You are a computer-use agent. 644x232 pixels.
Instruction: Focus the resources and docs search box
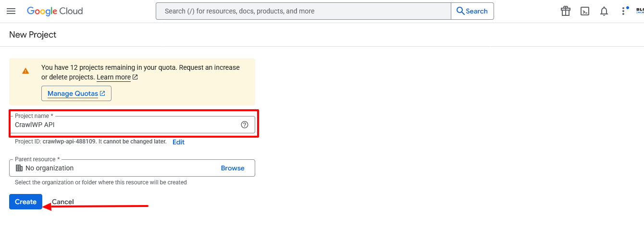click(303, 11)
